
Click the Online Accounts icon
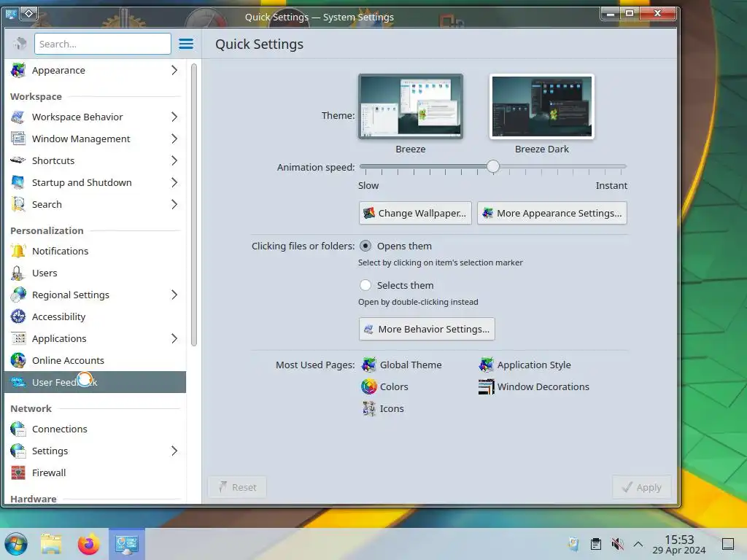tap(18, 360)
